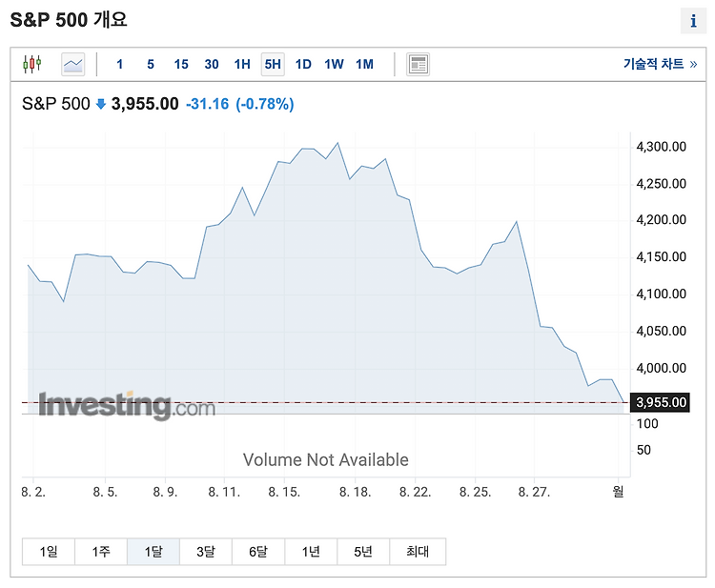The height and width of the screenshot is (588, 715).
Task: Click the 8. 15. date label
Action: pyautogui.click(x=284, y=492)
